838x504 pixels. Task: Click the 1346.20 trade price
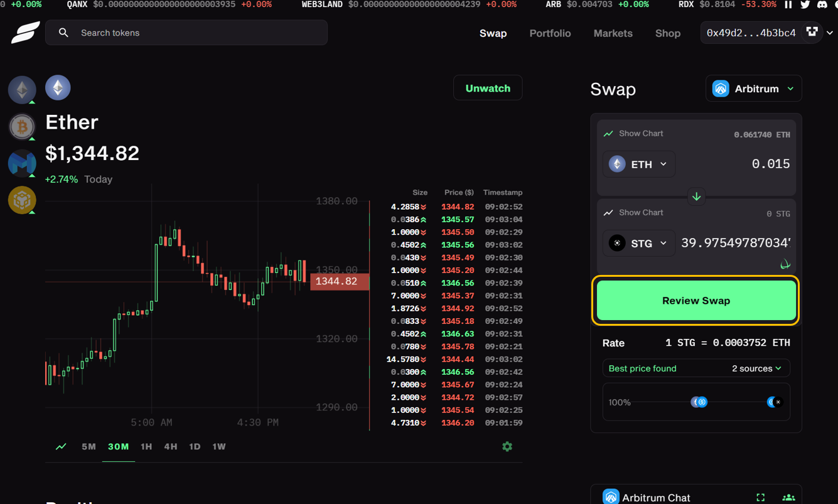[458, 423]
